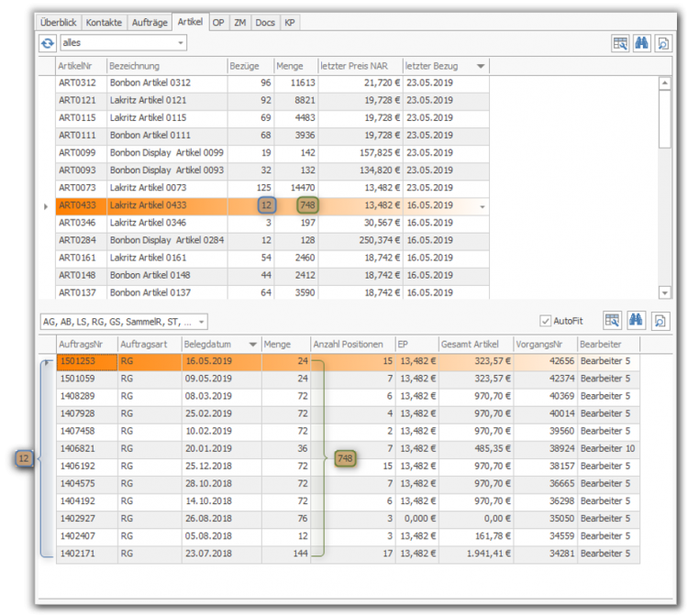Sort by the Anzahl Positionen header

tap(353, 345)
